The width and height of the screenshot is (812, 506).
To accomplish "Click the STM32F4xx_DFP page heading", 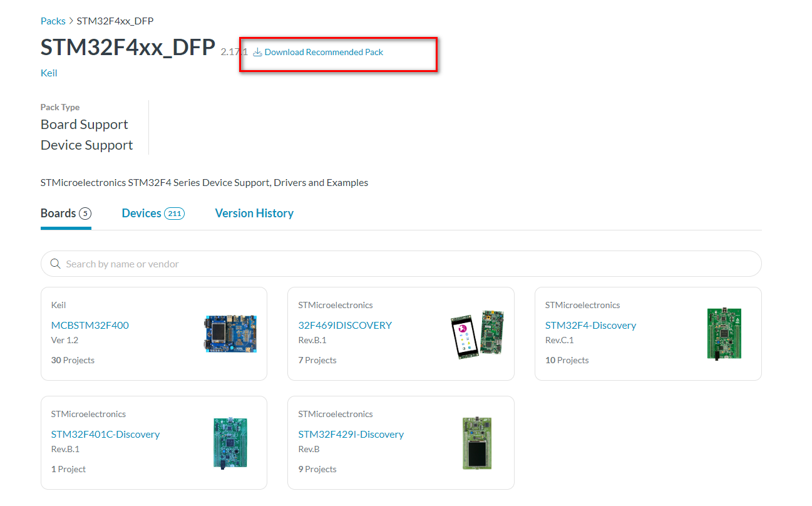I will (x=128, y=48).
